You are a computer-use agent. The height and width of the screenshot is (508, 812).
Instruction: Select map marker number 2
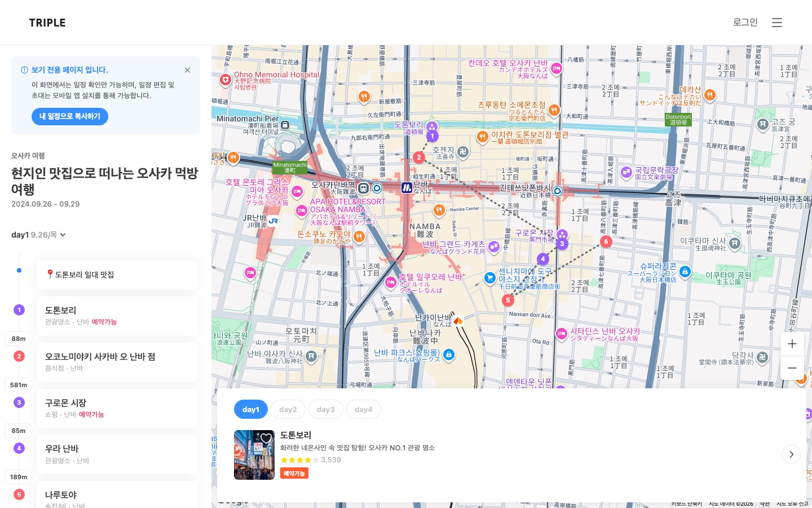point(418,157)
